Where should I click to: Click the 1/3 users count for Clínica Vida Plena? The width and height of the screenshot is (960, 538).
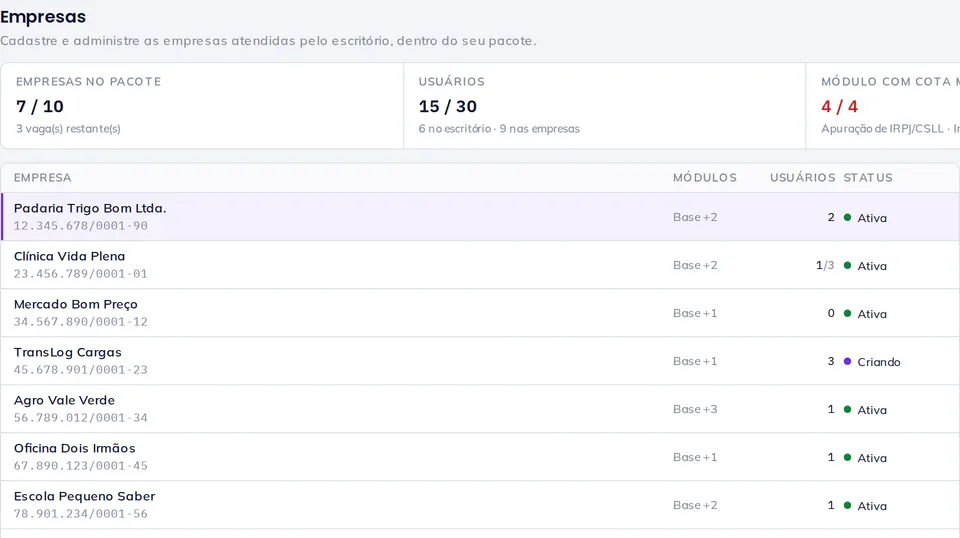tap(825, 265)
